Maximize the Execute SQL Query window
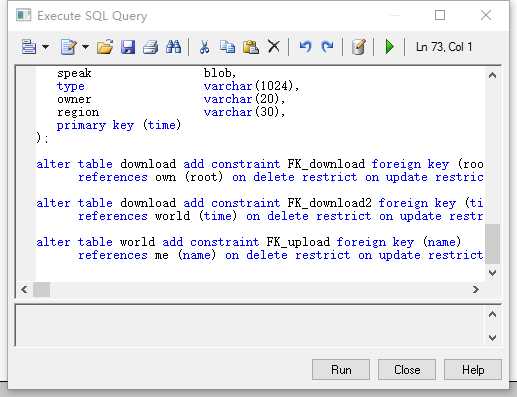 [440, 15]
